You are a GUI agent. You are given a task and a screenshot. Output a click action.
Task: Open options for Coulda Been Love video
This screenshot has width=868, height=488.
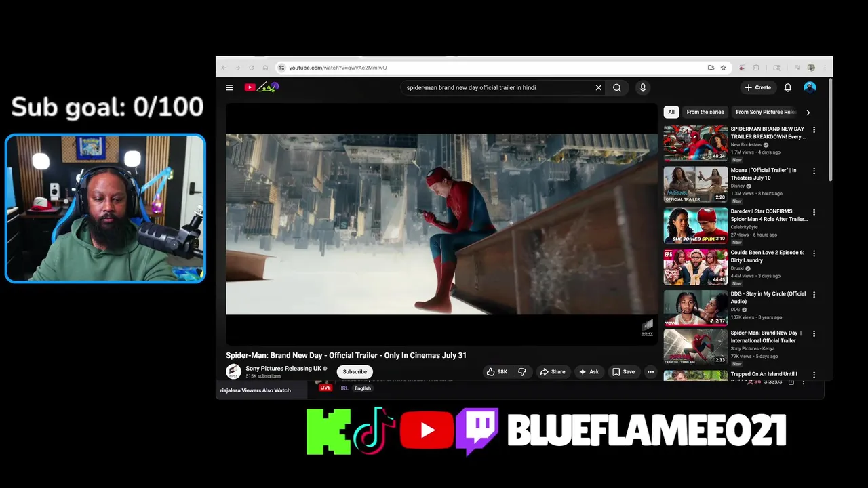click(x=814, y=253)
